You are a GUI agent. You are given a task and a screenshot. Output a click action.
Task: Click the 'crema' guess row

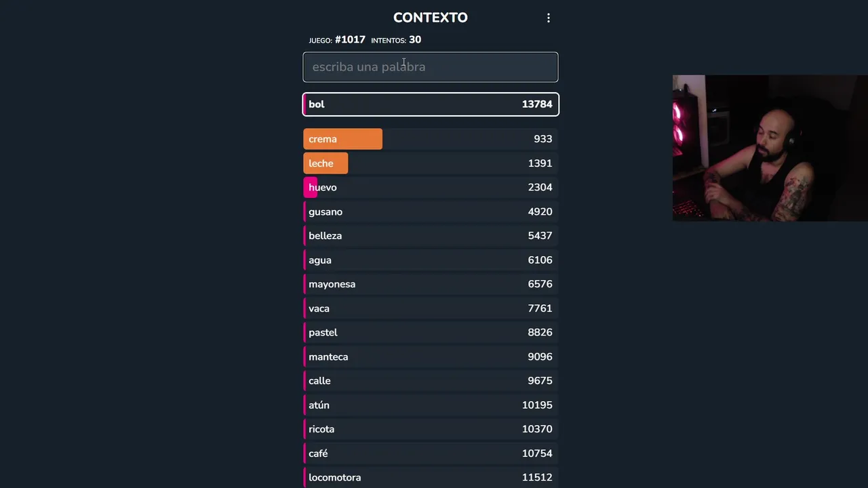coord(431,139)
